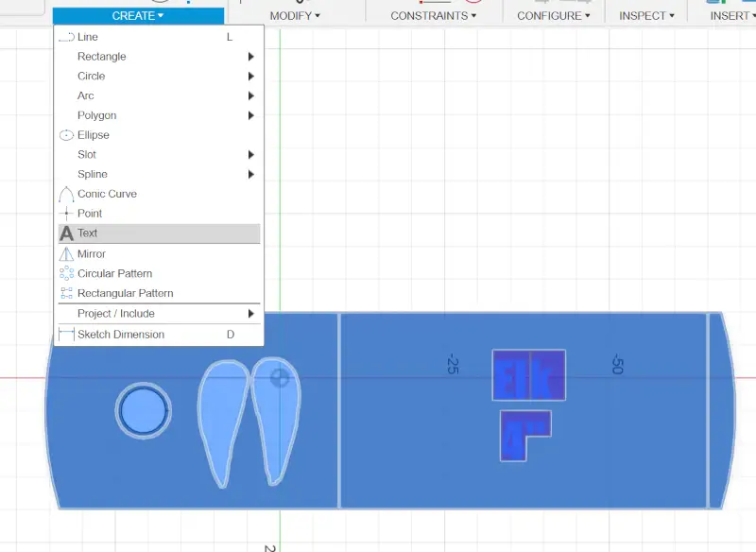The width and height of the screenshot is (756, 552).
Task: Select the Line tool from the menu
Action: pyautogui.click(x=159, y=37)
